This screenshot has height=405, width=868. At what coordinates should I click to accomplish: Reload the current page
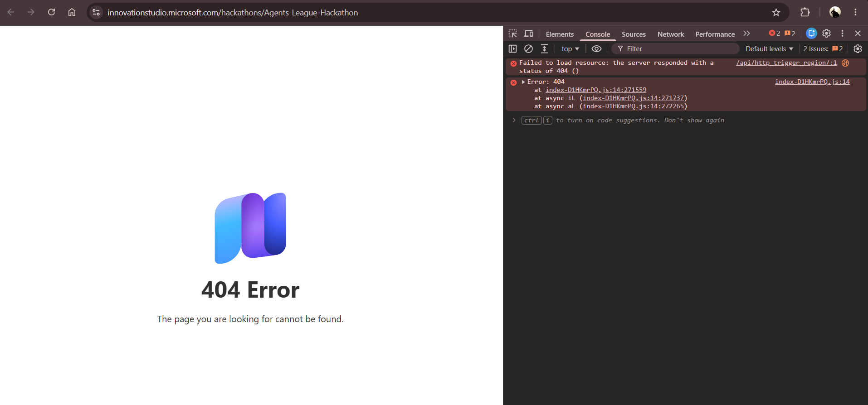click(52, 12)
